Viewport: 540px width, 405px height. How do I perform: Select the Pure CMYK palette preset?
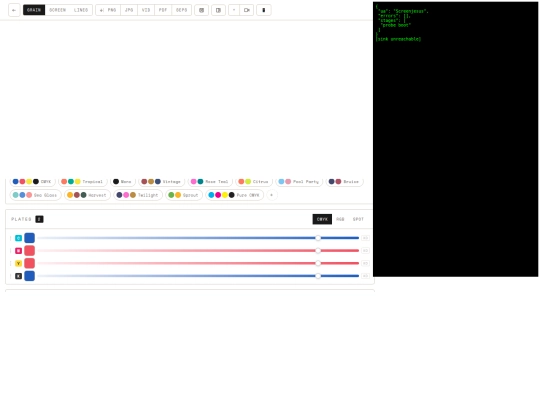(x=235, y=195)
